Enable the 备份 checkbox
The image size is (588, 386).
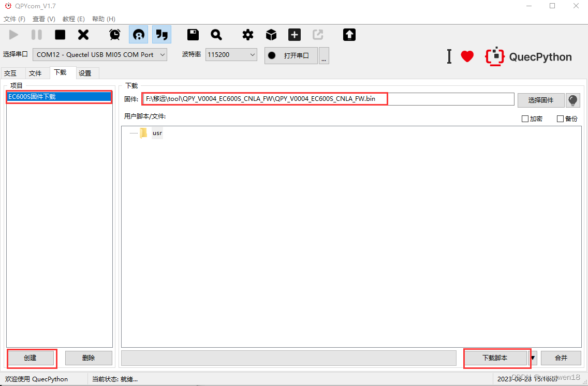point(560,119)
